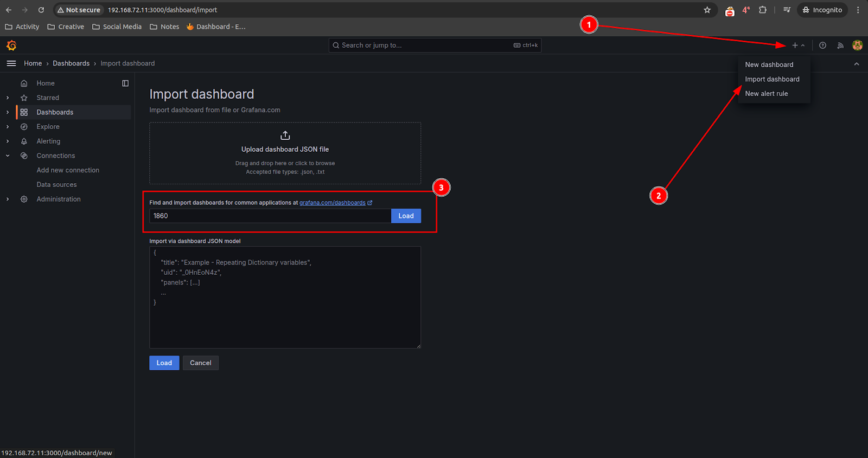Expand the Alerting section chevron
Screen dimensions: 868x458
(8, 141)
